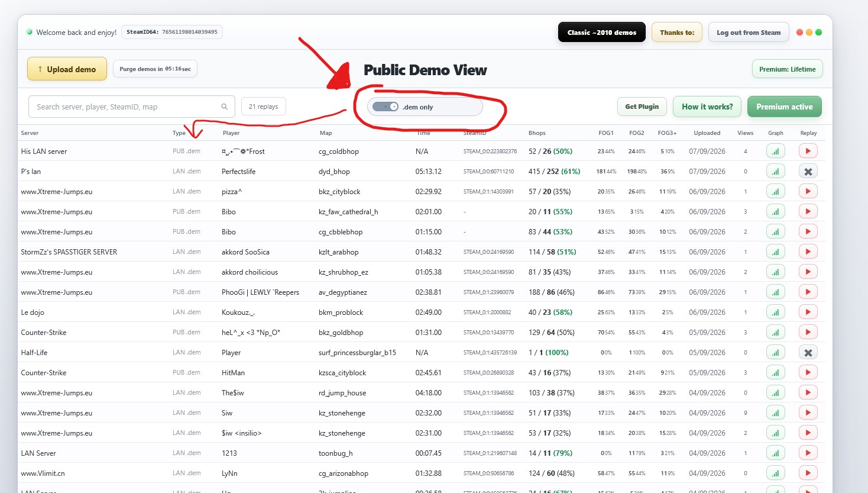This screenshot has height=493, width=868.
Task: Click the Upload demo button
Action: click(67, 69)
